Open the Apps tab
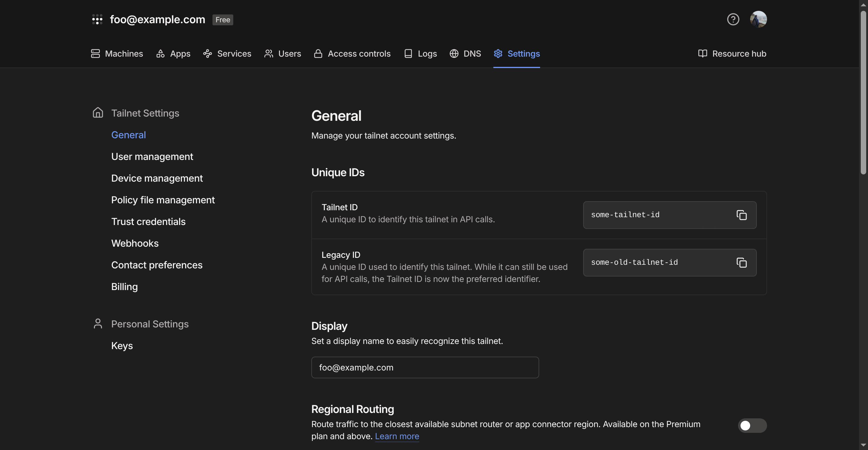This screenshot has width=868, height=450. (x=173, y=54)
